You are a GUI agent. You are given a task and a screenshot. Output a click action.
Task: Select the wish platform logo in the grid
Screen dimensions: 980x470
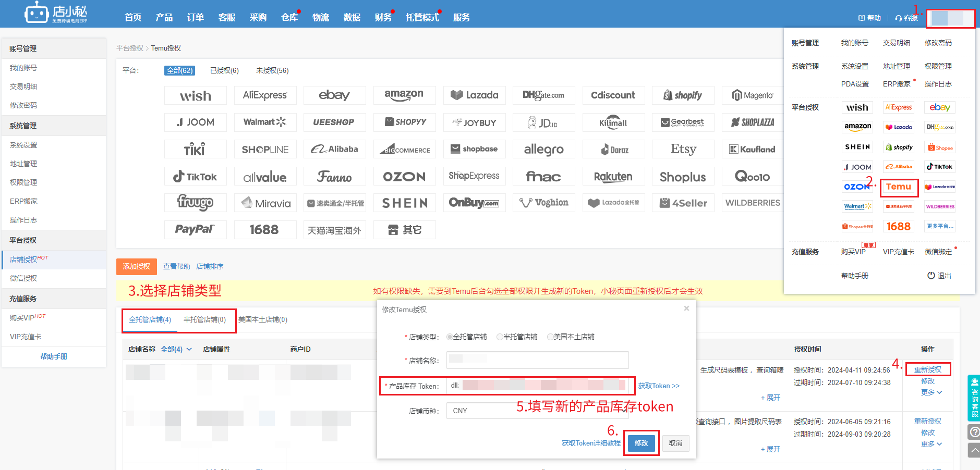click(196, 95)
